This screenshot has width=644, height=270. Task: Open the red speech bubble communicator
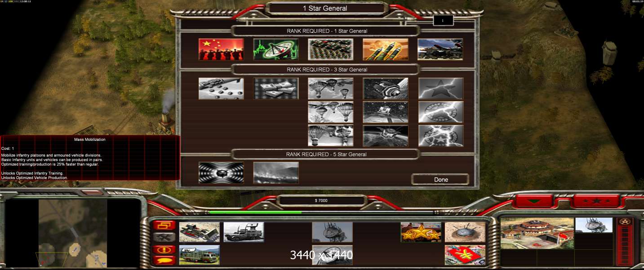164,260
